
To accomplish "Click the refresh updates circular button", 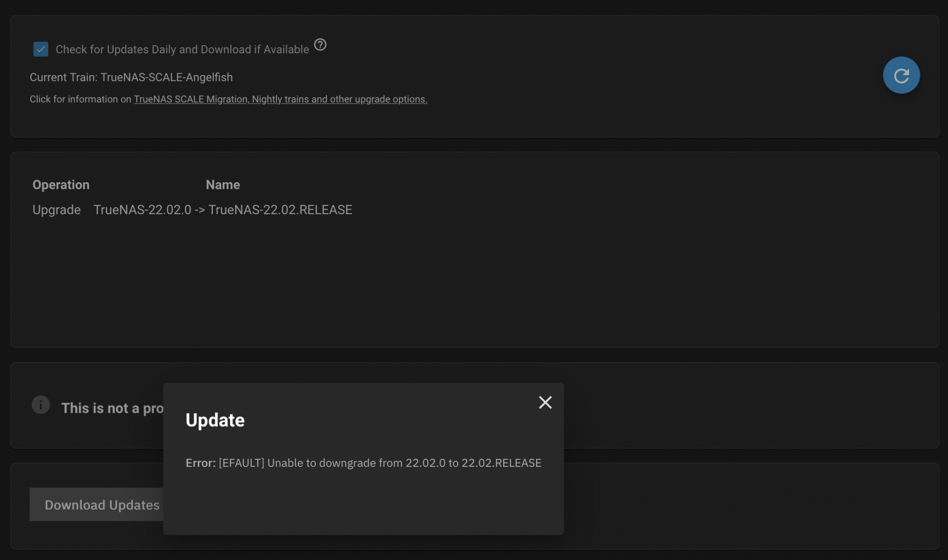I will pyautogui.click(x=901, y=75).
